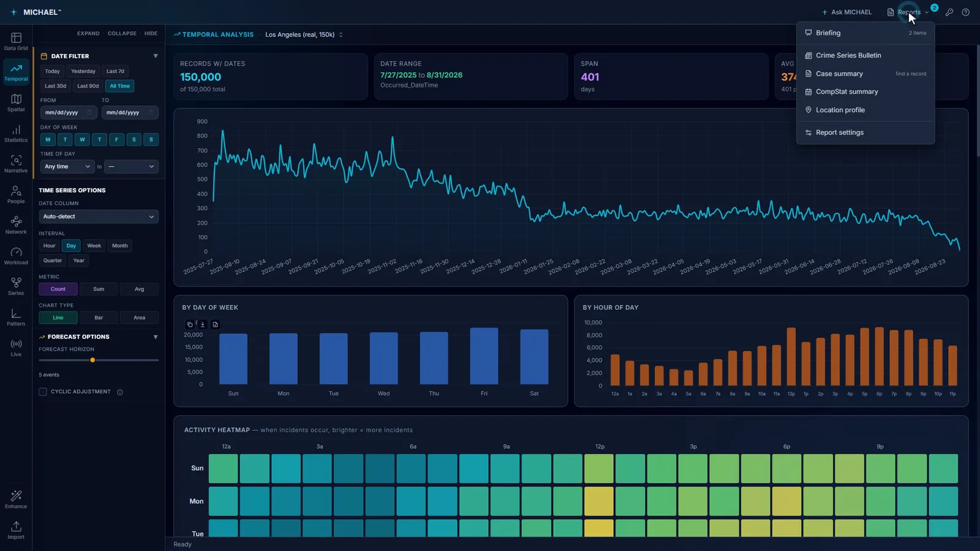
Task: Open the Los Angeles dataset selector
Action: (304, 35)
